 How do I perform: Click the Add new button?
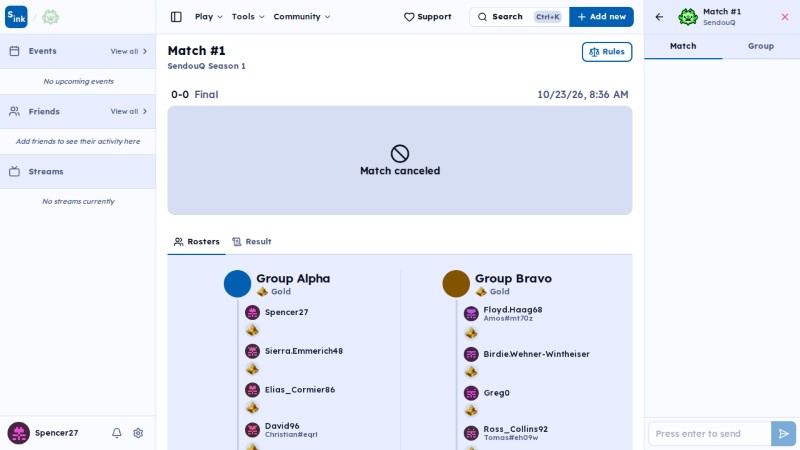coord(602,17)
